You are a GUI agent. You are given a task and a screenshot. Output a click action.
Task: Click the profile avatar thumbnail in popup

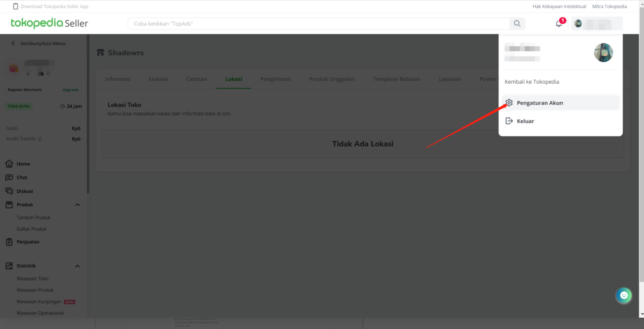[603, 53]
